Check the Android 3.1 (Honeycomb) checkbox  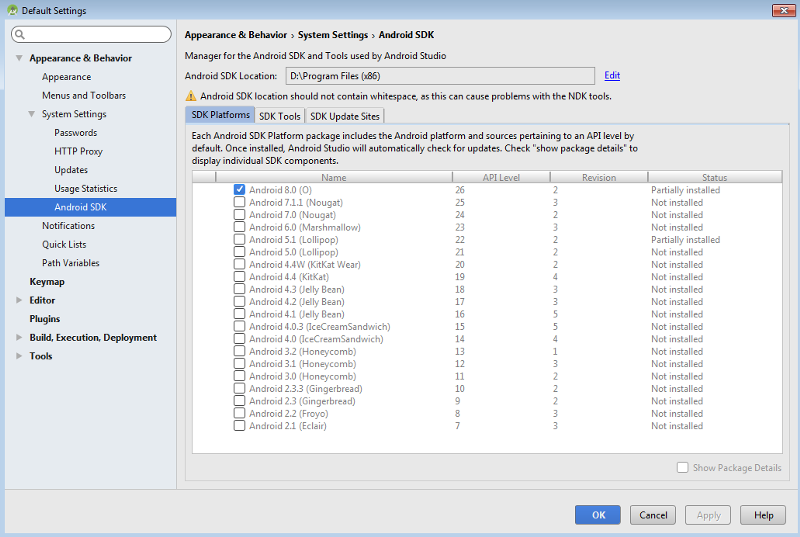[x=239, y=363]
